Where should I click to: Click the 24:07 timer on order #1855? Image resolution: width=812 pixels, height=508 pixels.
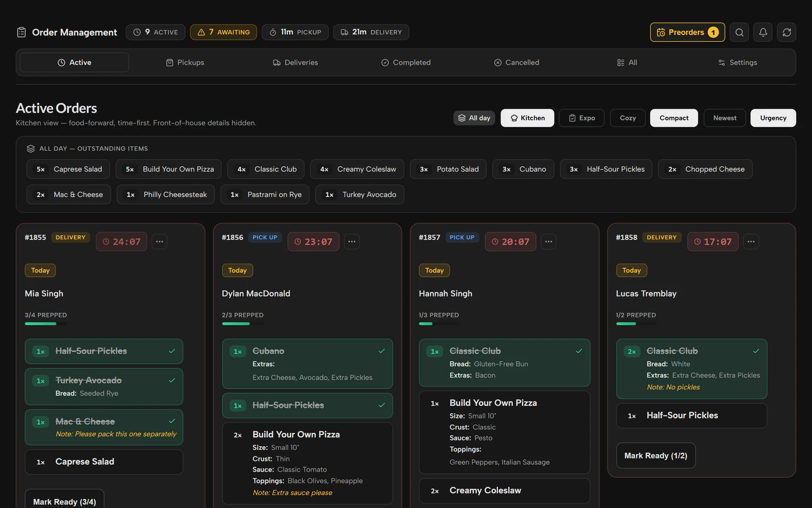[121, 242]
